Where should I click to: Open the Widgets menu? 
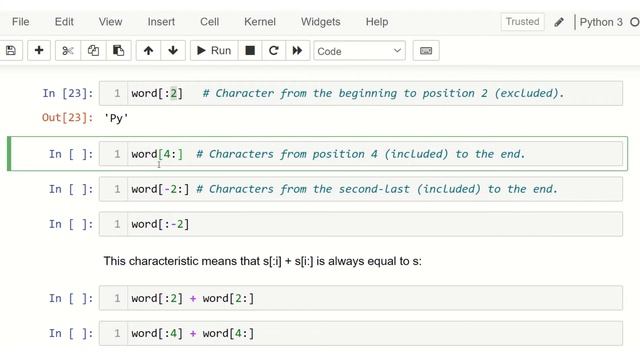(320, 22)
